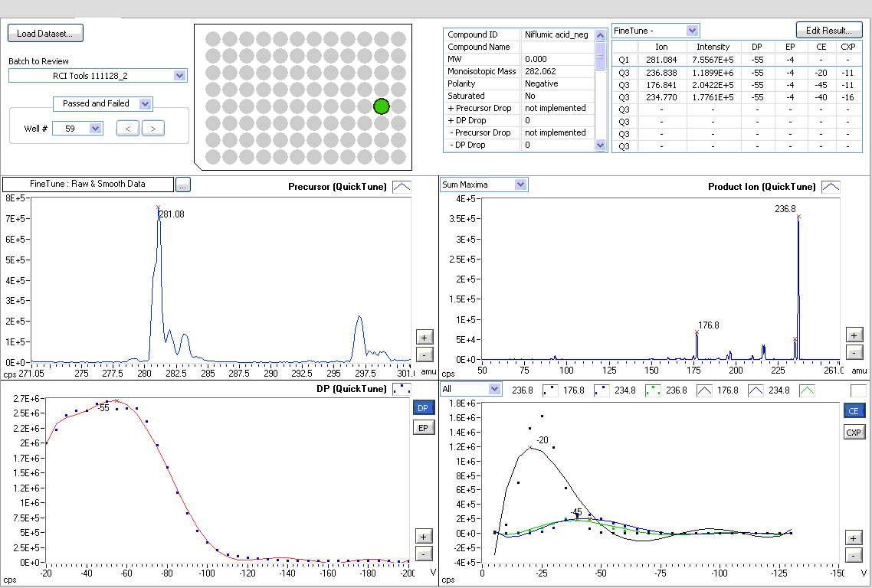
Task: Zoom in on the CE plot
Action: 854,537
